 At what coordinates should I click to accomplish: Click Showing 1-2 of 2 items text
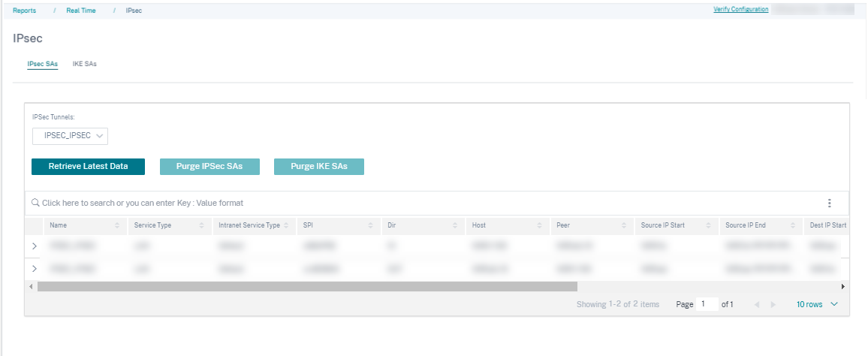point(618,304)
